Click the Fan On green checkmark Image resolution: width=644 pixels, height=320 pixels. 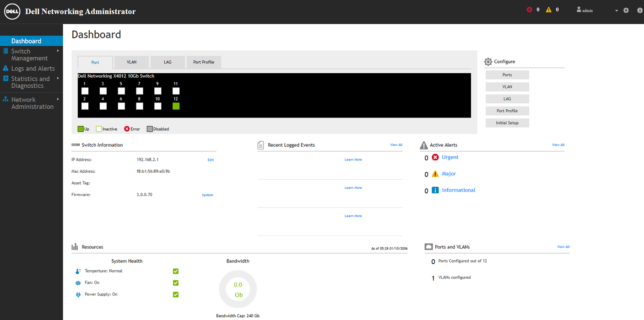pyautogui.click(x=176, y=283)
